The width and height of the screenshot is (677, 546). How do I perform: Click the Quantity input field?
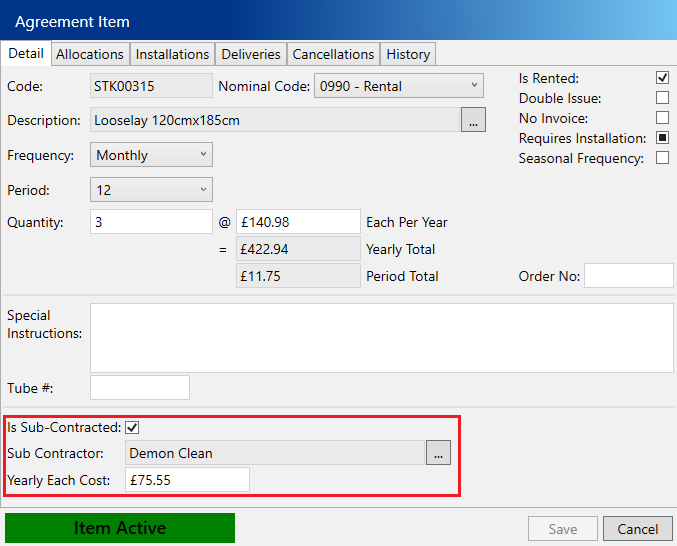point(151,222)
